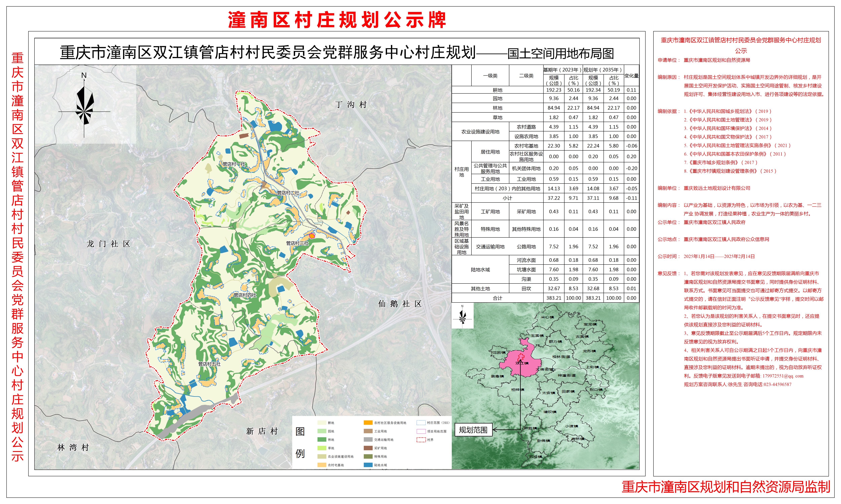841x504 pixels.
Task: Click the 新店村 label on the map
Action: pos(262,431)
